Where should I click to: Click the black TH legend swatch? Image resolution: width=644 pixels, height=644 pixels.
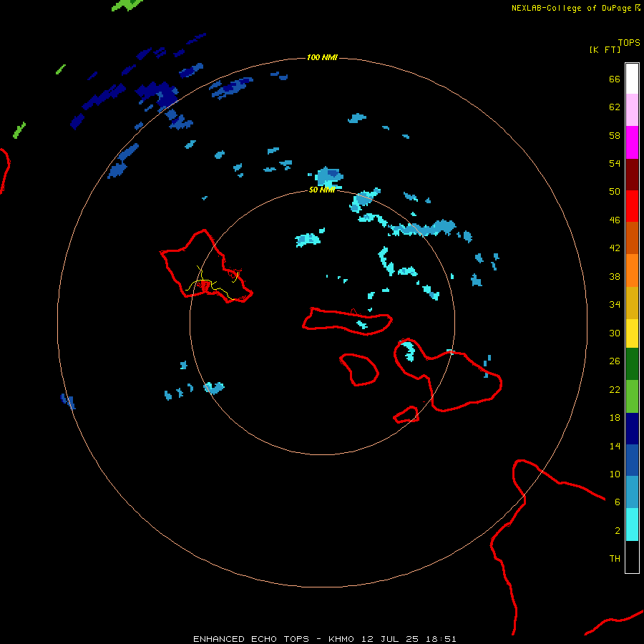632,557
